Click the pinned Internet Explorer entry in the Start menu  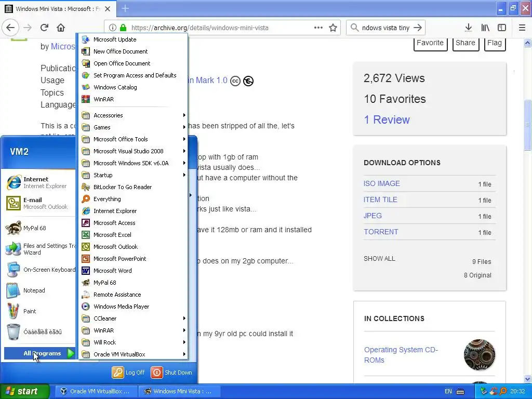click(39, 182)
